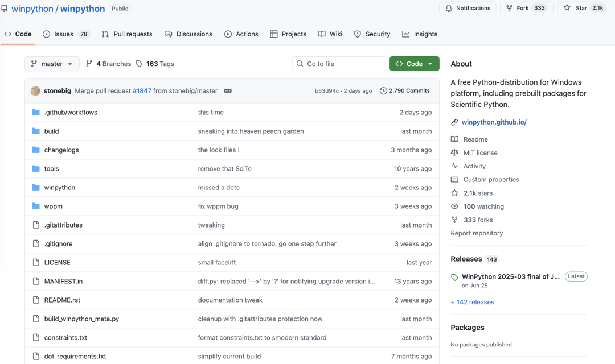Click the winpython folder icon
The height and width of the screenshot is (364, 615).
pos(36,188)
